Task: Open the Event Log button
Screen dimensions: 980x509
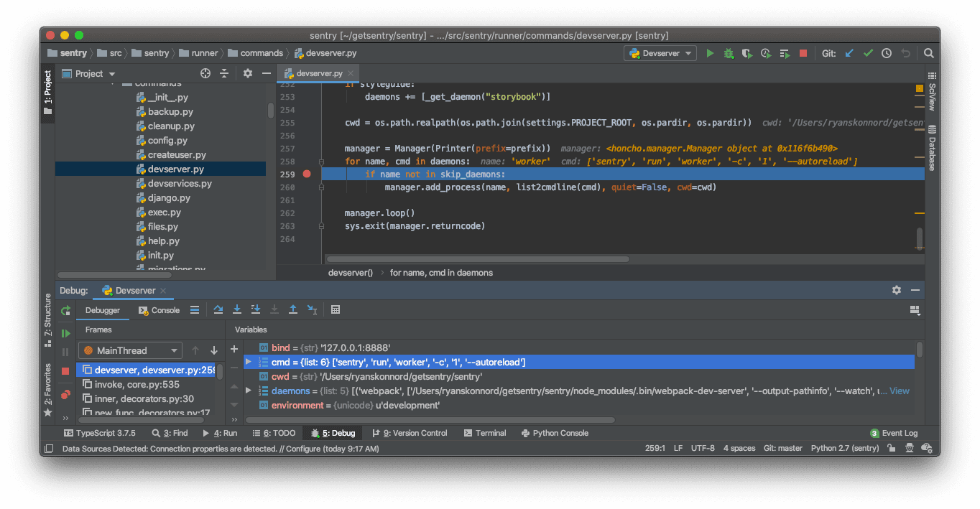Action: (894, 433)
